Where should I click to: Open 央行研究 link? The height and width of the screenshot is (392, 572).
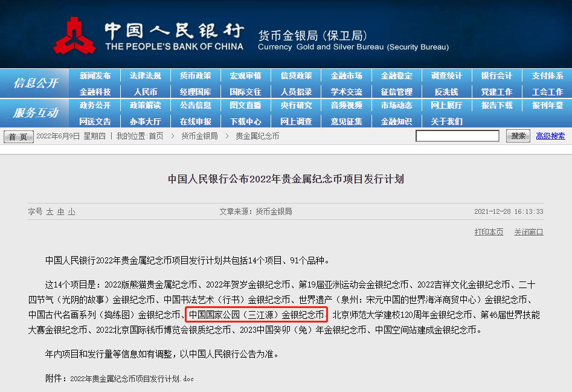coord(296,105)
